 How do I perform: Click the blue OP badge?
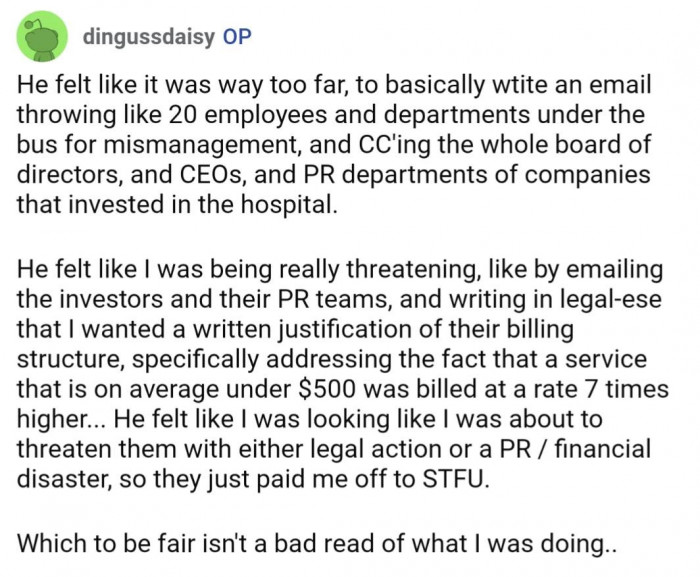[234, 38]
